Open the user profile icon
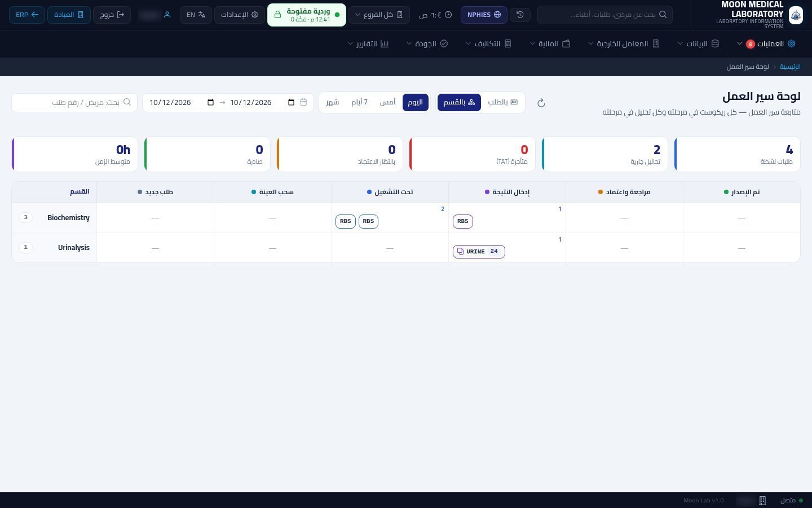Image resolution: width=812 pixels, height=508 pixels. pos(167,15)
